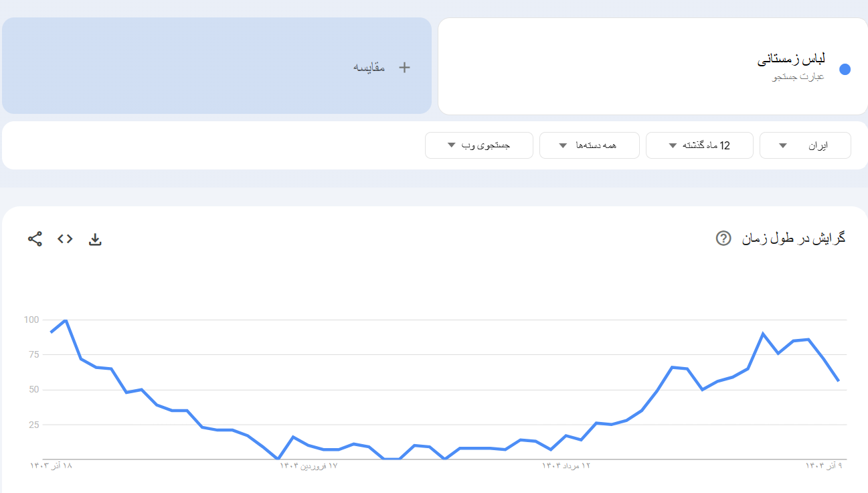Click the ۱۷ فروردین ۱۴۰۴ axis label
Screen dimensions: 868x493
point(309,465)
